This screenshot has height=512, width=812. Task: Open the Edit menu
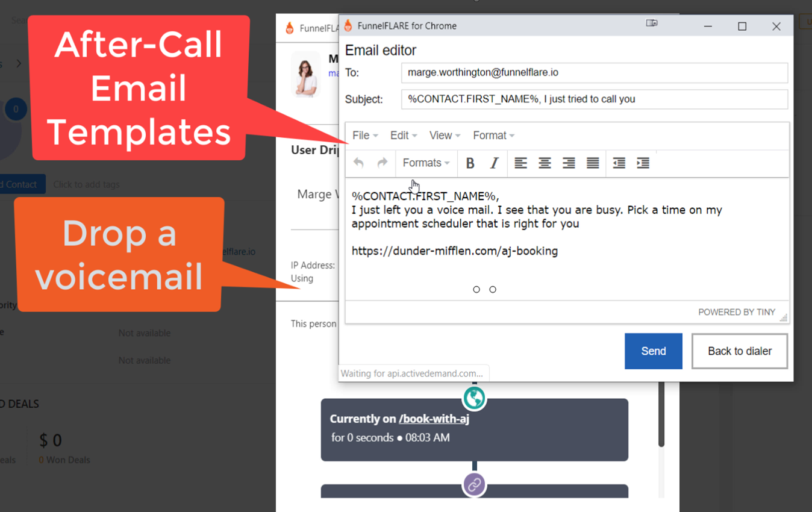pyautogui.click(x=403, y=136)
